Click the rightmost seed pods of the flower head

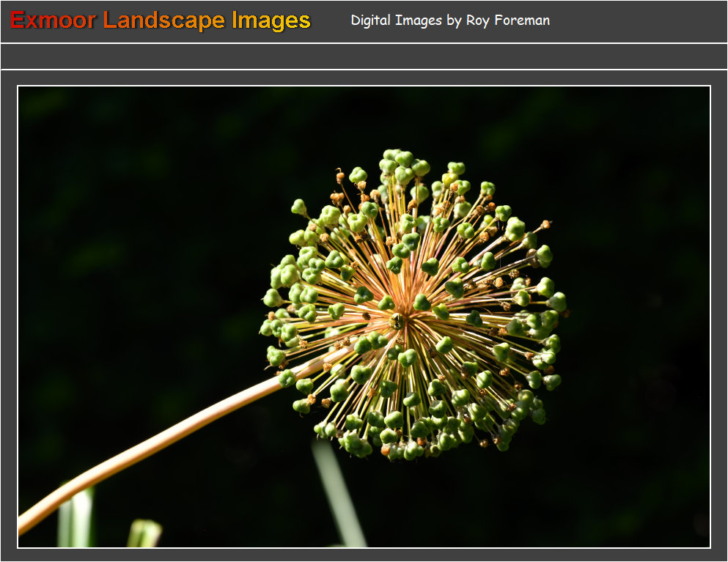(556, 302)
